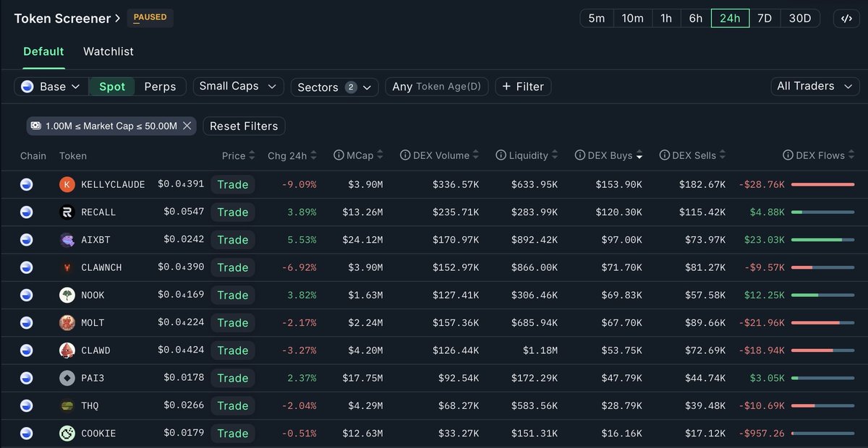Click AIXBT DEX flow bar
This screenshot has height=448, width=868.
pyautogui.click(x=823, y=240)
